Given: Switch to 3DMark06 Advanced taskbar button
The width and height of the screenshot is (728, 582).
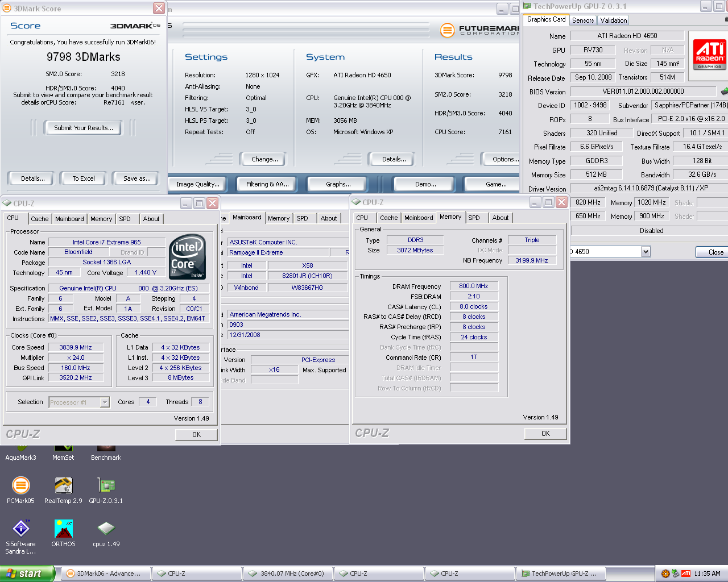Looking at the screenshot, I should coord(106,573).
